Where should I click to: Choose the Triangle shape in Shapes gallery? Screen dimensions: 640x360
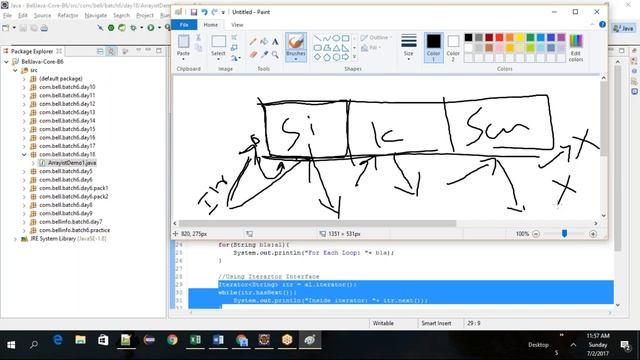pyautogui.click(x=336, y=48)
